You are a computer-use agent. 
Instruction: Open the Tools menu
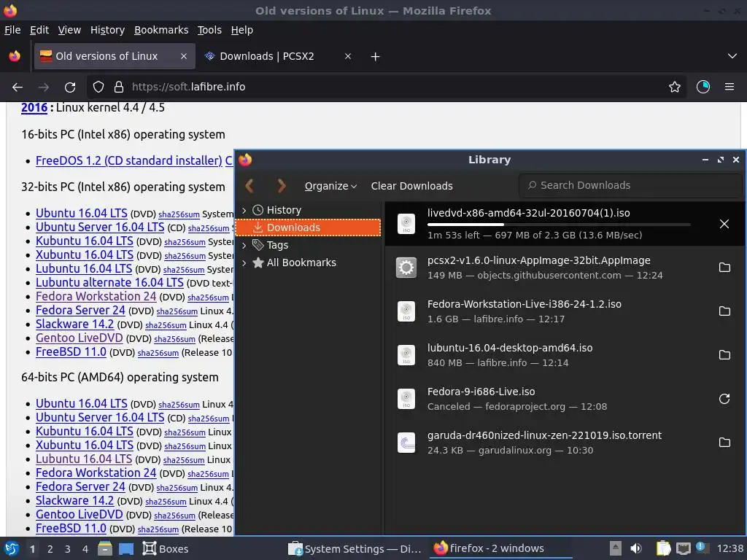[x=209, y=30]
